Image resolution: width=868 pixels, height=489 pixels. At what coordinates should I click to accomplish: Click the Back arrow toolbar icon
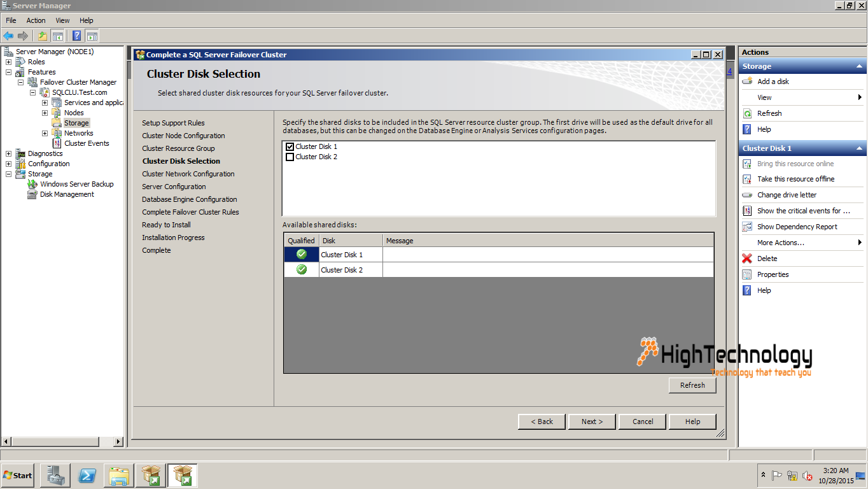tap(8, 36)
